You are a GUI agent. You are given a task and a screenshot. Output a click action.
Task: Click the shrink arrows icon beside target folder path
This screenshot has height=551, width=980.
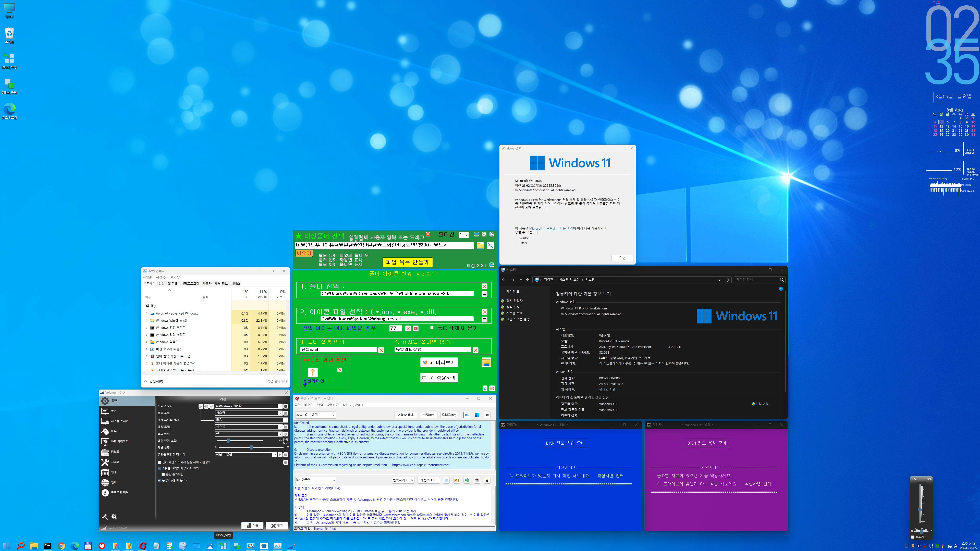pos(490,246)
